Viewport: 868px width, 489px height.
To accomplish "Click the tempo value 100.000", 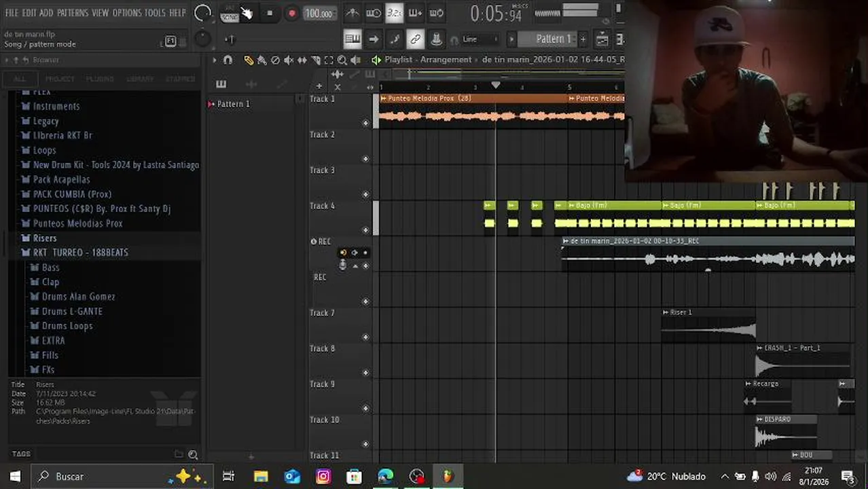I will [x=319, y=14].
